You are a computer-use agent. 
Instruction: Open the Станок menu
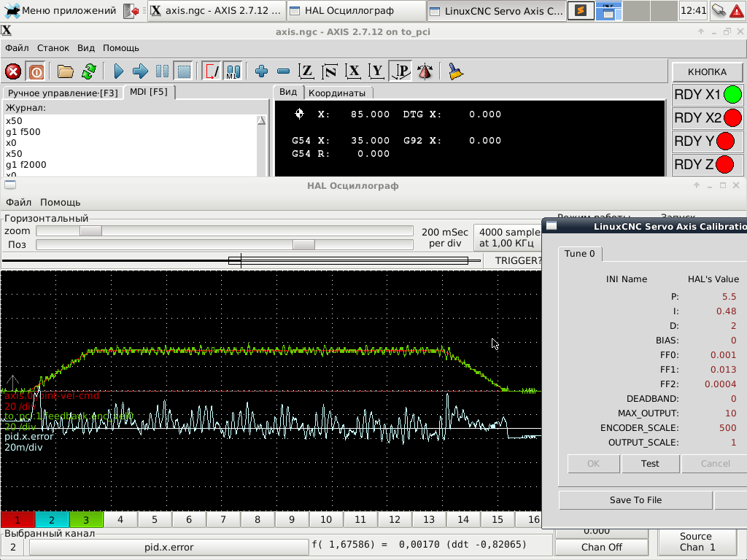pyautogui.click(x=53, y=47)
